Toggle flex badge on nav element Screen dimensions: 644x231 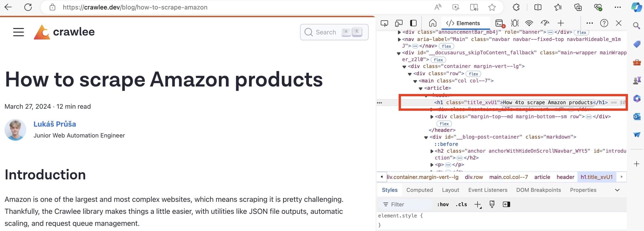tap(446, 46)
